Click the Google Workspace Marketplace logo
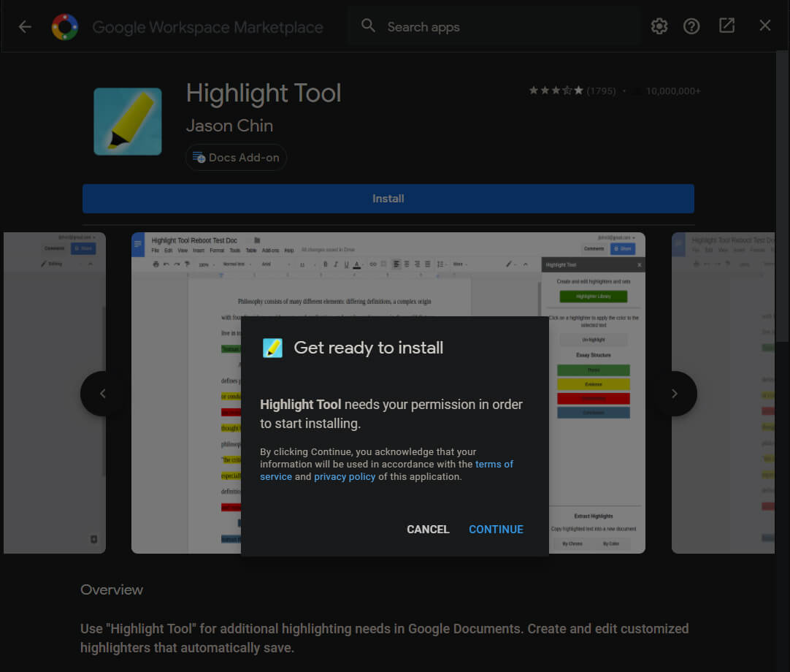Image resolution: width=790 pixels, height=672 pixels. (65, 27)
